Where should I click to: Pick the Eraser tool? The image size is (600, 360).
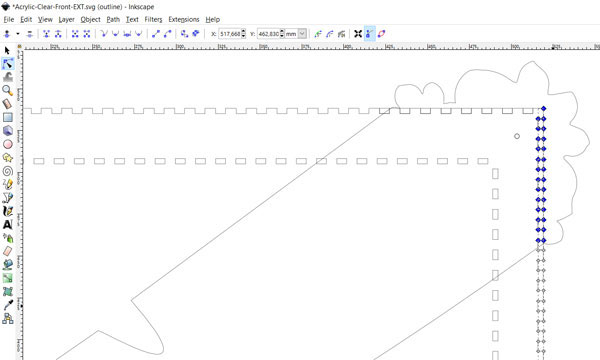point(8,251)
